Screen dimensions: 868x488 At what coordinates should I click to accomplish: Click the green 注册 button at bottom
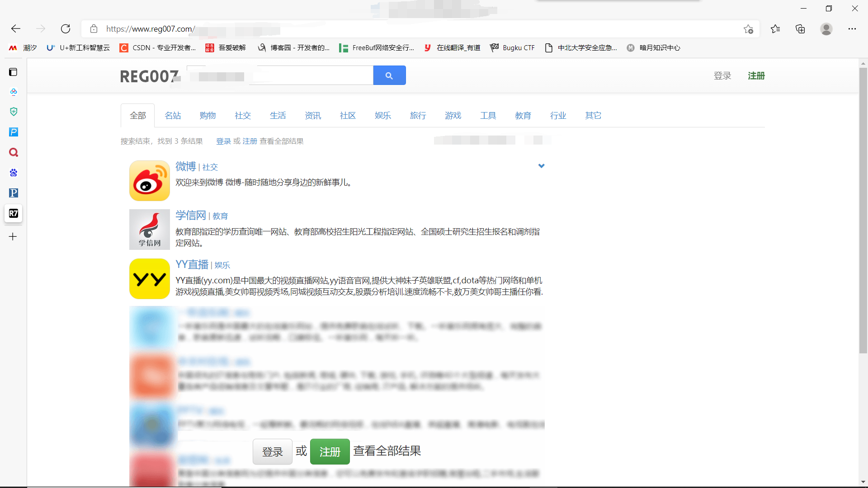(330, 451)
